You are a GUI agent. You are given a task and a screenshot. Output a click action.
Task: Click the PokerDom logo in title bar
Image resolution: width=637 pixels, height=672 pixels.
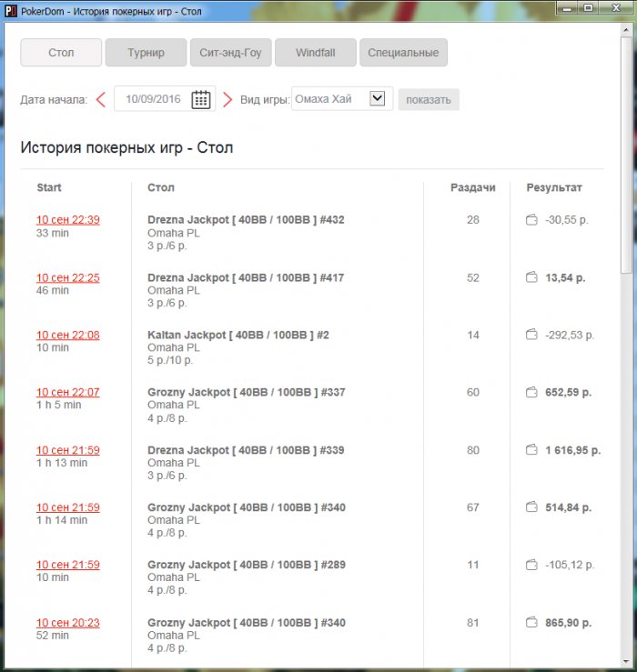point(11,11)
